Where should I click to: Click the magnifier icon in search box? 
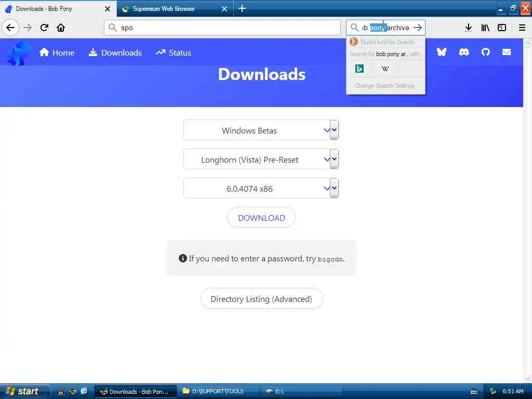click(354, 28)
